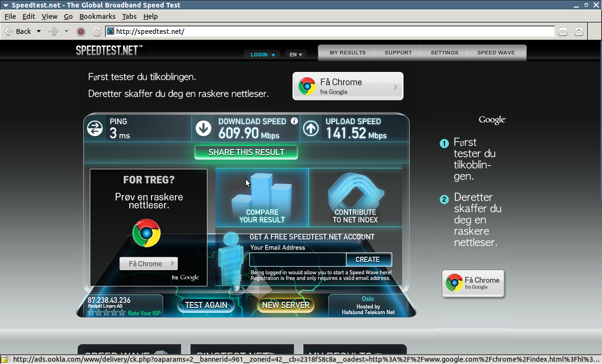Click the Forward navigation arrow icon
This screenshot has width=602, height=364.
(x=53, y=32)
